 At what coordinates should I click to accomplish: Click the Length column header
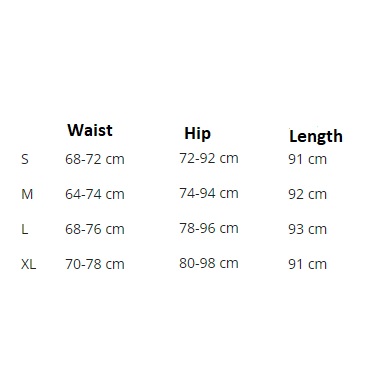pyautogui.click(x=316, y=137)
